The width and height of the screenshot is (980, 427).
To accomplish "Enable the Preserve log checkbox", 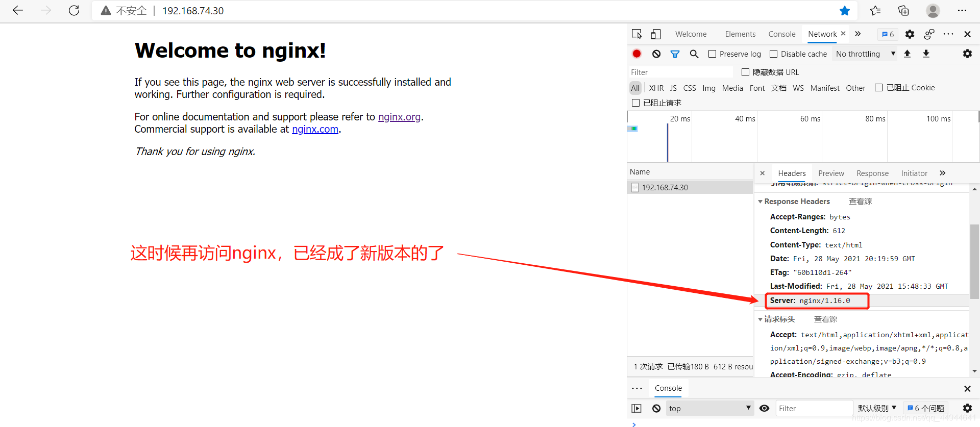I will coord(712,54).
